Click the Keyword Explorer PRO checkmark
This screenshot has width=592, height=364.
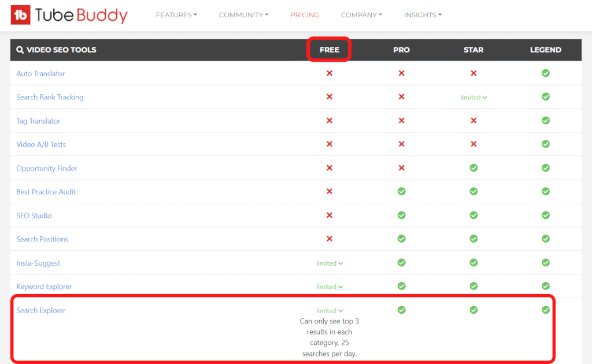(401, 286)
